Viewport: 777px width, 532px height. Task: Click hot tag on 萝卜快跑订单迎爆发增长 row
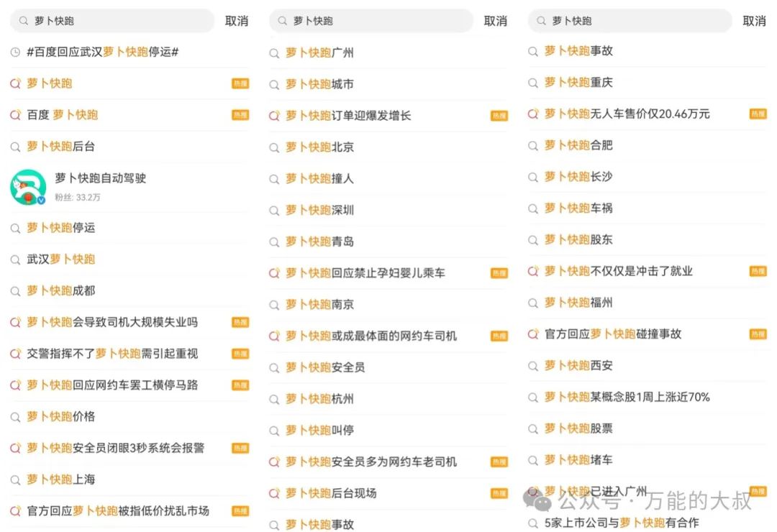(499, 116)
